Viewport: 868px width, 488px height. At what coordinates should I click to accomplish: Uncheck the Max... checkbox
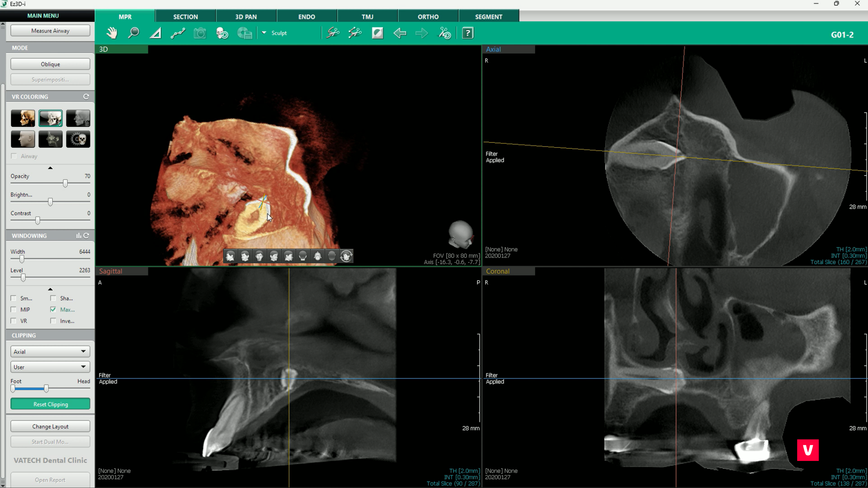tap(53, 309)
